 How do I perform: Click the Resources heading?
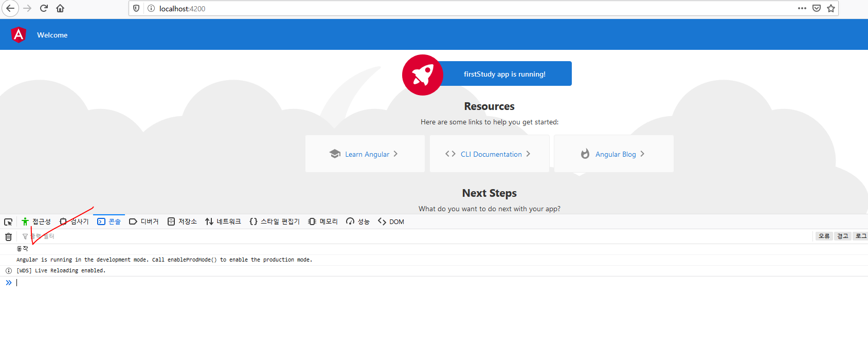click(x=490, y=106)
